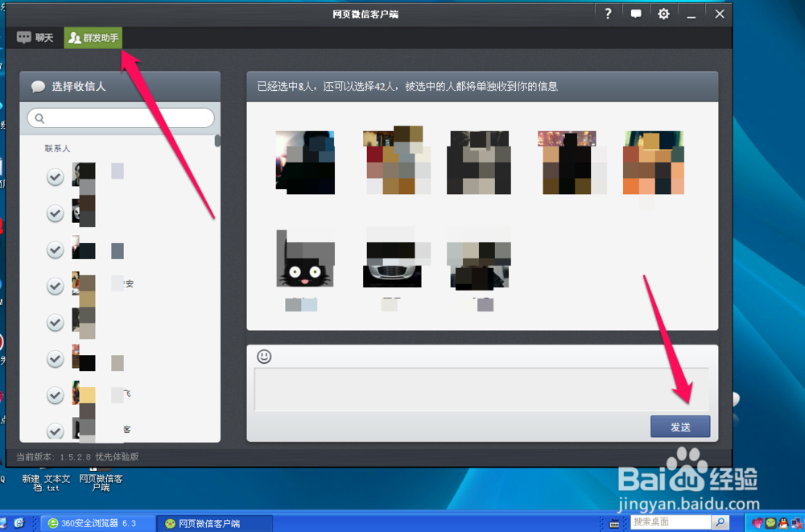Click the QQ penguin tray icon
Image resolution: width=805 pixels, height=532 pixels.
point(782,523)
